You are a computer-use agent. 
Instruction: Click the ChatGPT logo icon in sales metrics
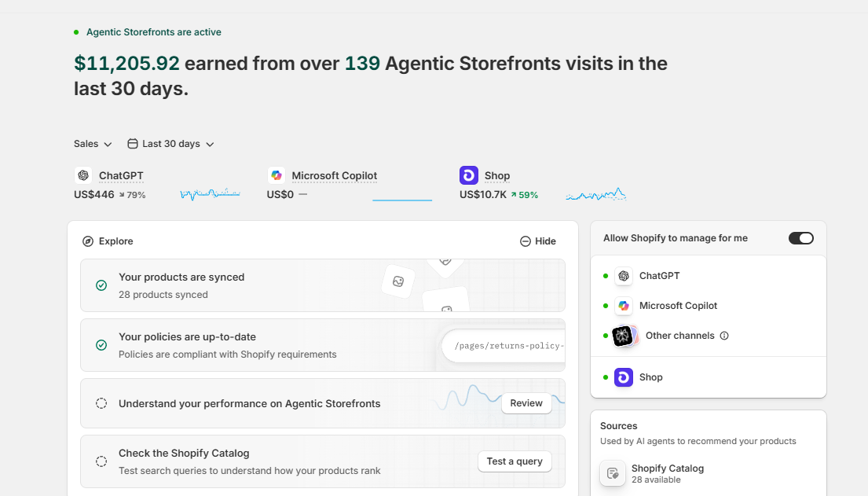pyautogui.click(x=83, y=175)
